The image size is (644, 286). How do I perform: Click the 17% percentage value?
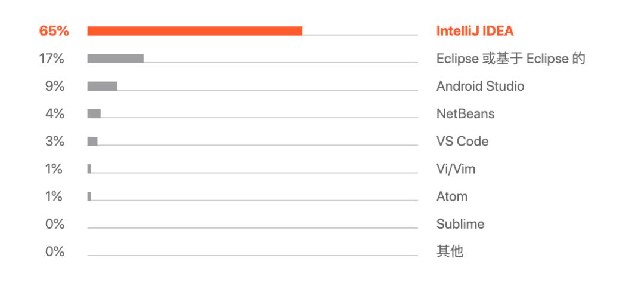pyautogui.click(x=52, y=59)
